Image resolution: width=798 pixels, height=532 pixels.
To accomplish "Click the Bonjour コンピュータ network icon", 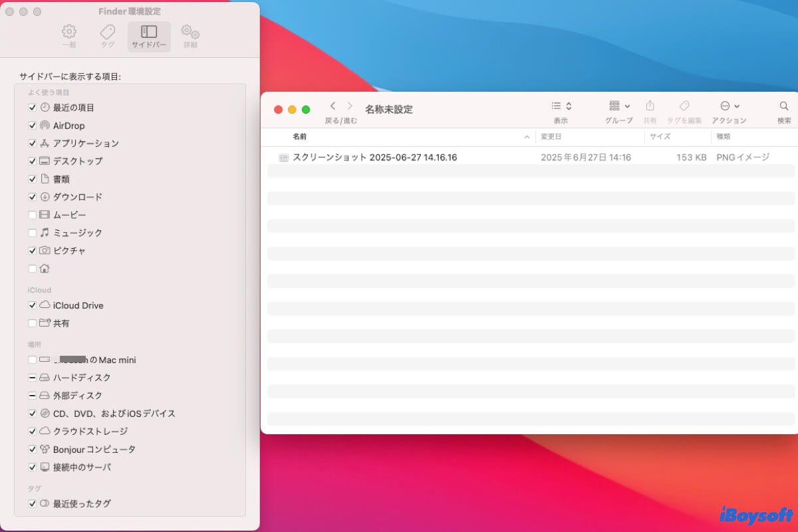I will pos(45,450).
